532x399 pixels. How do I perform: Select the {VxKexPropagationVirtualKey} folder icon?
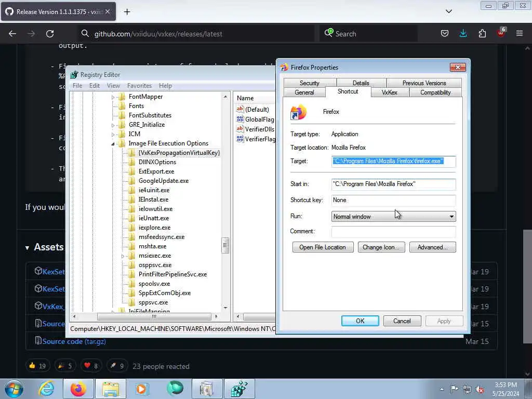pyautogui.click(x=131, y=153)
